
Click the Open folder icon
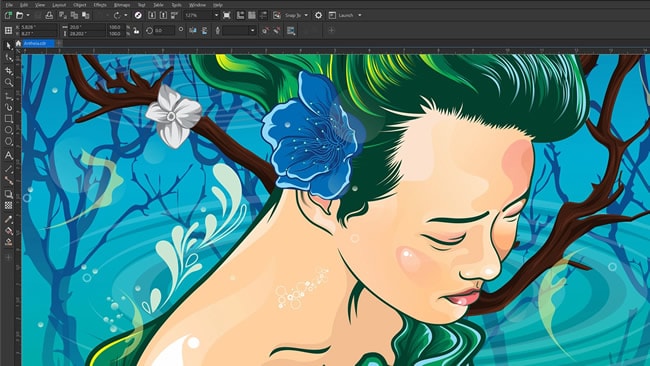19,15
